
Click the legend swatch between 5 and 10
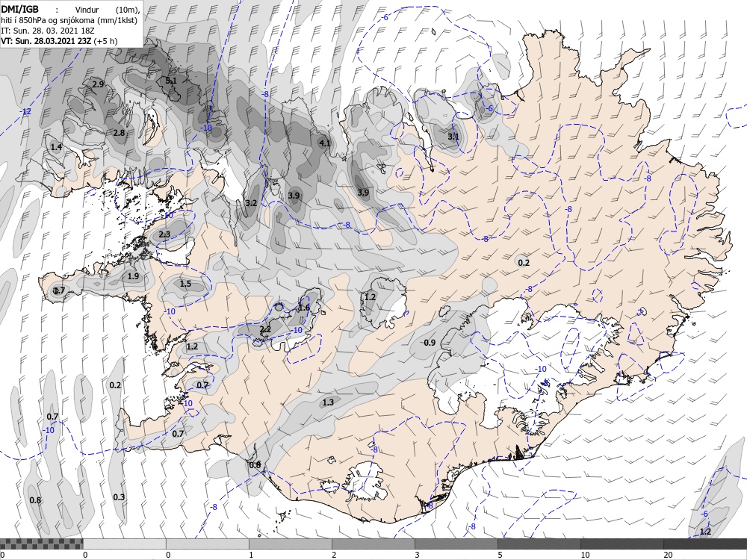tap(539, 544)
